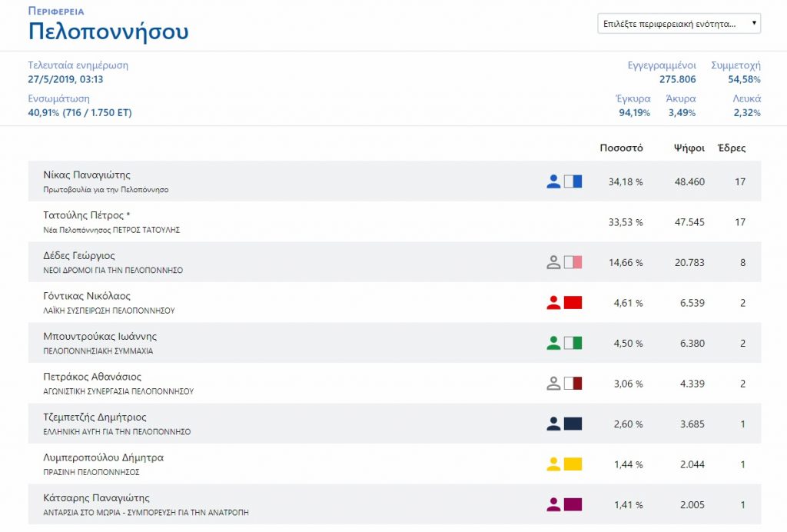Click the dark navy person icon for Τζεμπετζής
Viewport: 787px width, 532px height.
tap(553, 424)
